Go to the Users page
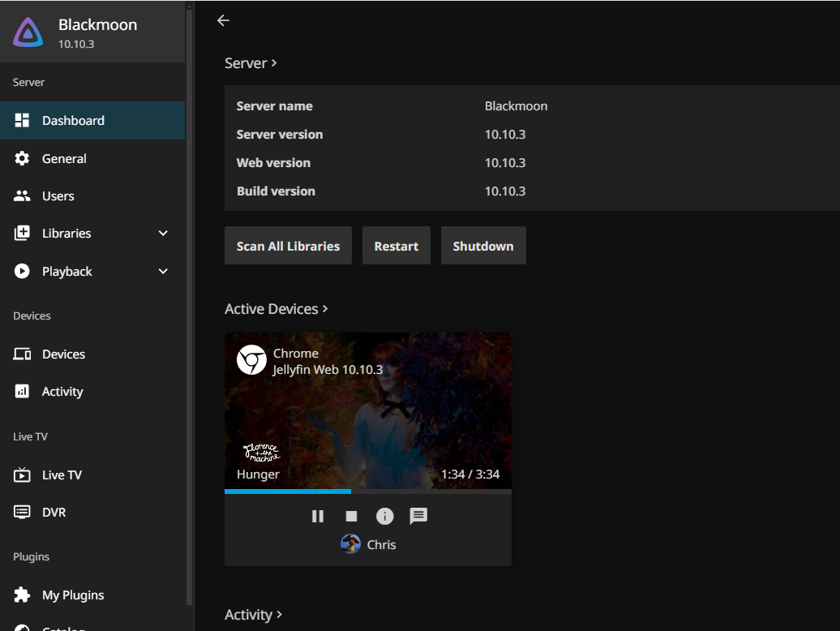This screenshot has height=631, width=840. (x=58, y=196)
